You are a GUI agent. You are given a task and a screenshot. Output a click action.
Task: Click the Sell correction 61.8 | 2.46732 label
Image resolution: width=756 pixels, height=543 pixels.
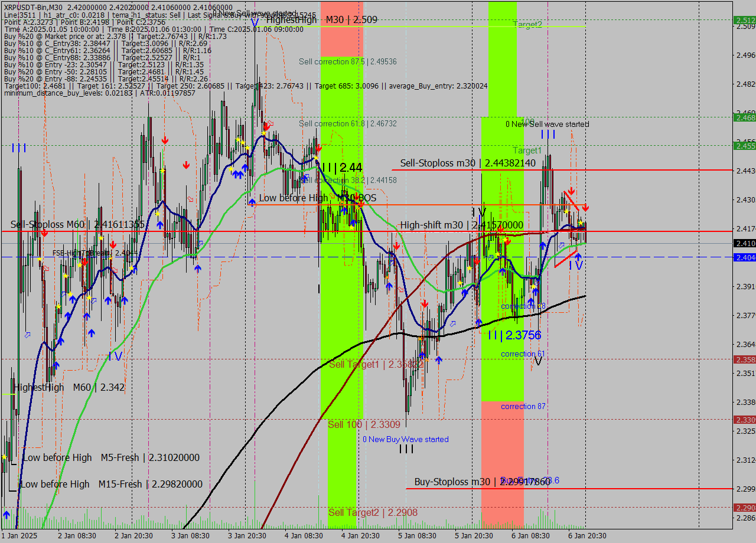(x=347, y=123)
